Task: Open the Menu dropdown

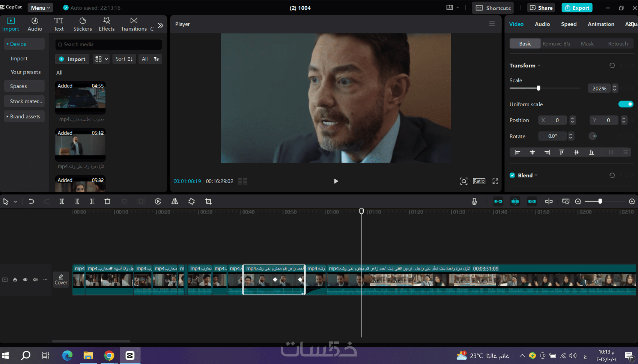Action: coord(40,8)
